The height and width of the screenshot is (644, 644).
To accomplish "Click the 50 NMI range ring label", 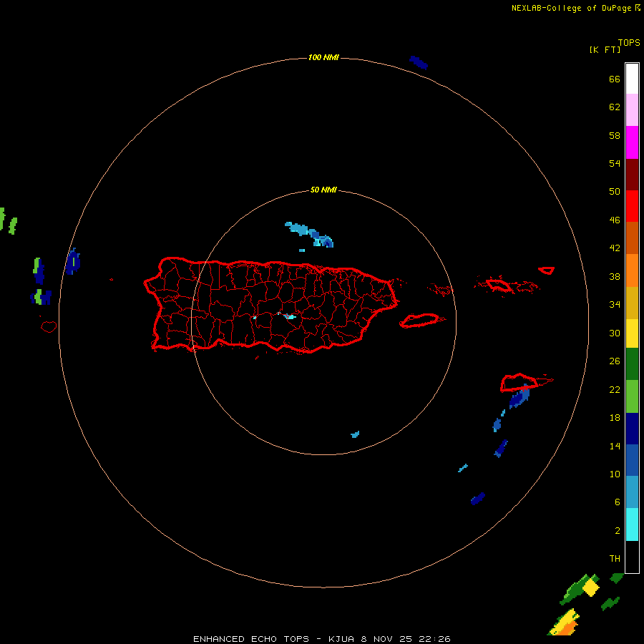I will pos(323,190).
